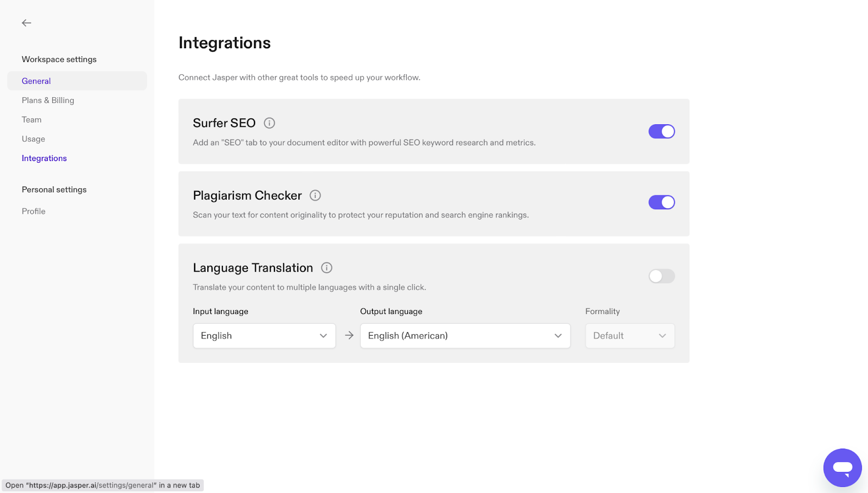This screenshot has height=493, width=868.
Task: Click the Personal settings heading
Action: point(54,190)
